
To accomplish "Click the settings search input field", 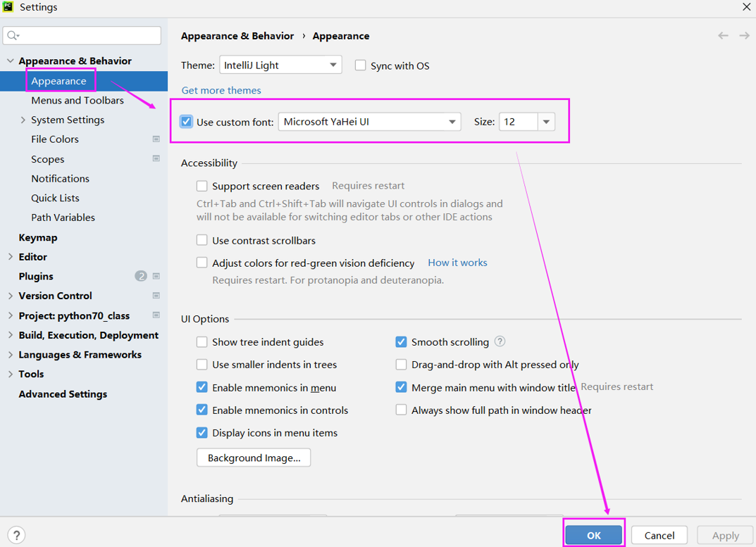I will tap(88, 35).
